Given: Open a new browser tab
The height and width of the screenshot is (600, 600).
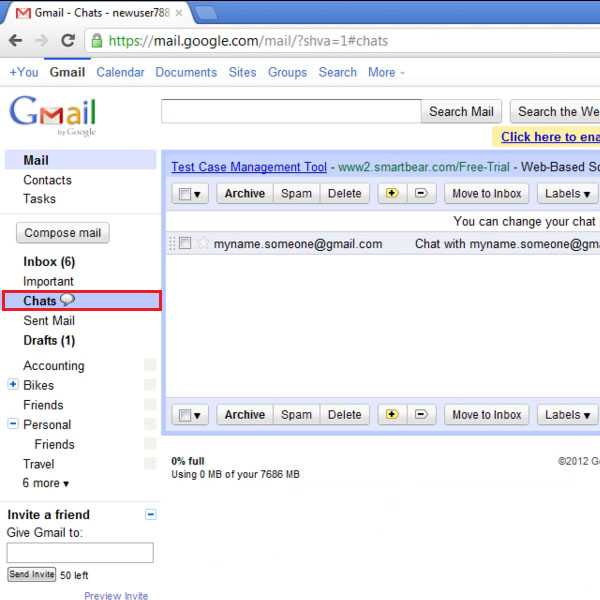Looking at the screenshot, I should point(206,12).
